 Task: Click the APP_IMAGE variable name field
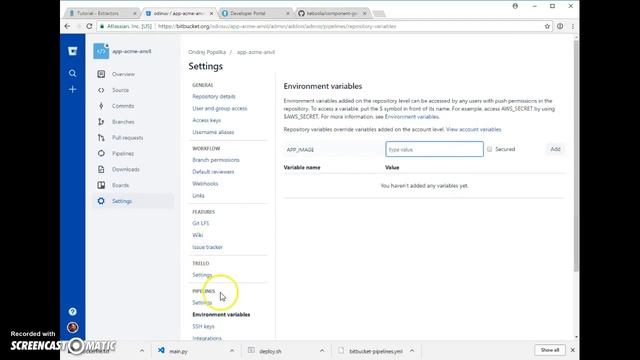coord(333,149)
